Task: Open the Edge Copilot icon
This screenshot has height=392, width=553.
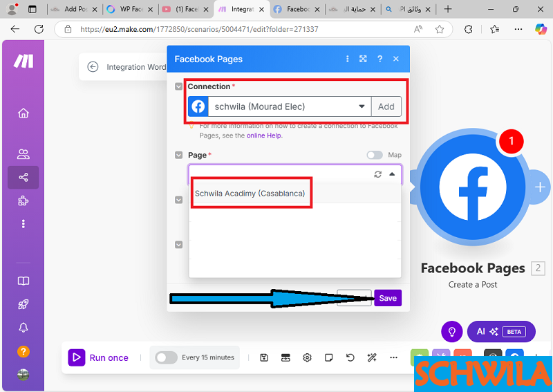Action: coord(541,29)
